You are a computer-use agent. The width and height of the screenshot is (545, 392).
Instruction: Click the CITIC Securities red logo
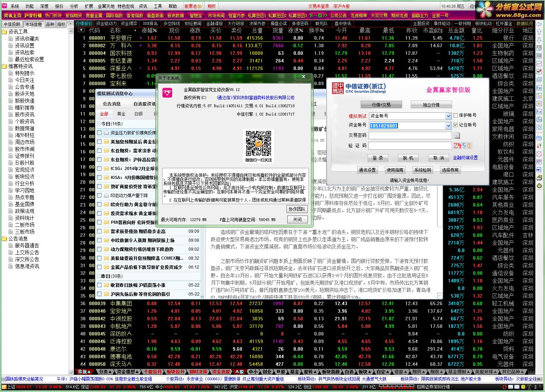click(x=338, y=88)
